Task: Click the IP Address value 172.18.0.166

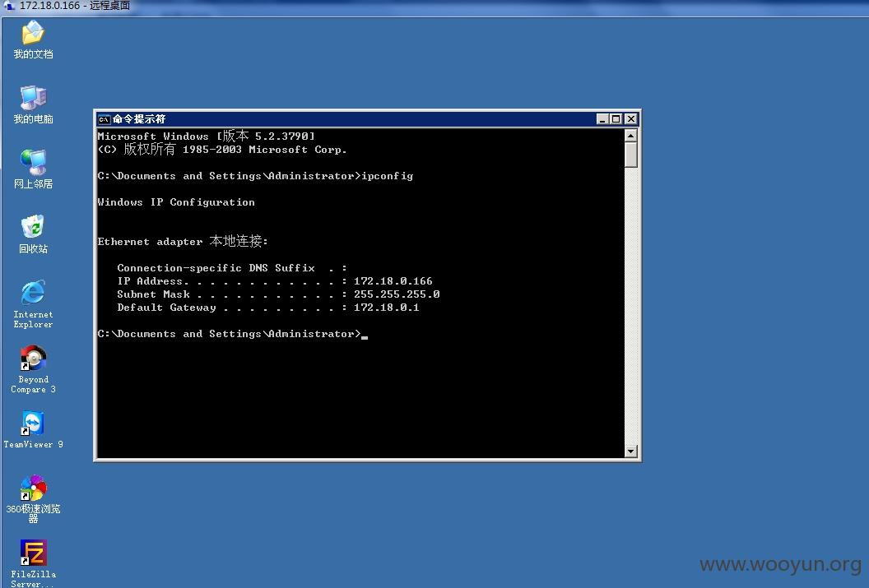Action: tap(393, 281)
